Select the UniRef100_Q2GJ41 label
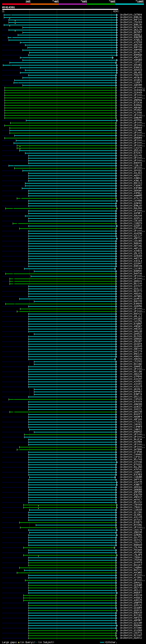The height and width of the screenshot is (644, 146). coord(131,156)
